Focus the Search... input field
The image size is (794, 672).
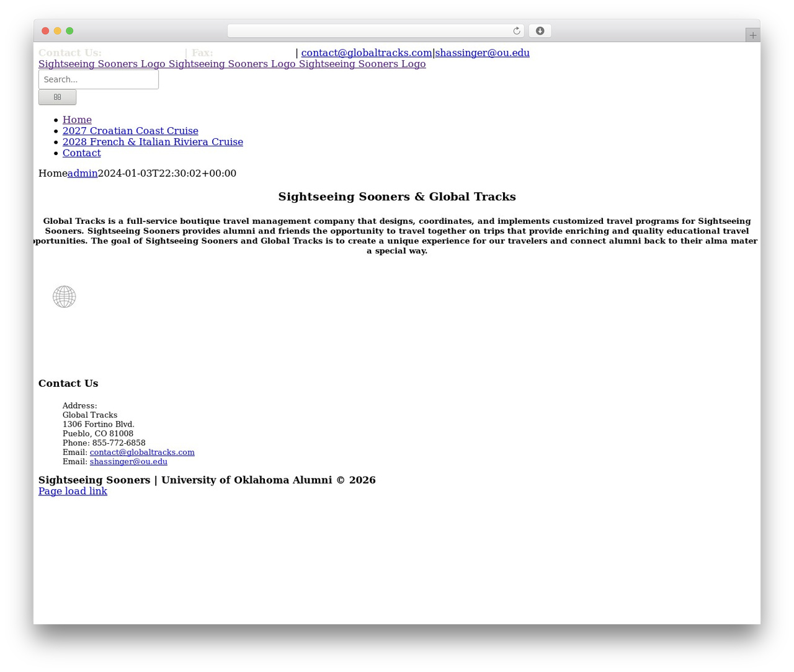[x=99, y=79]
